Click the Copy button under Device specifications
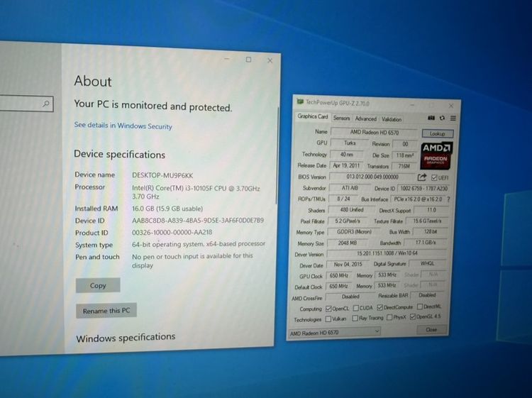Image resolution: width=532 pixels, height=398 pixels. tap(98, 285)
